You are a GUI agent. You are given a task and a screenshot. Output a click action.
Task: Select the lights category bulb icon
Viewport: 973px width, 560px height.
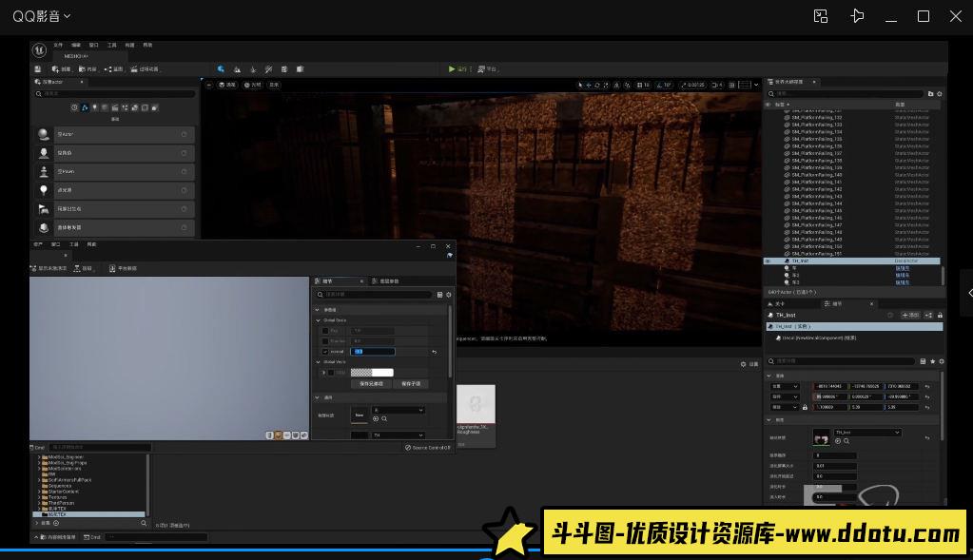tap(95, 107)
